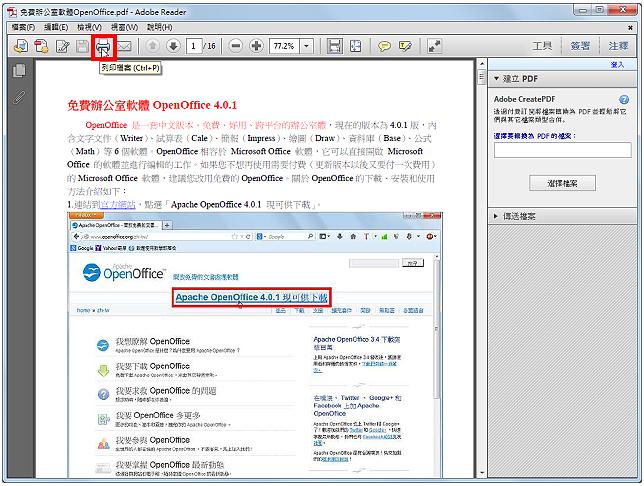Click the 官方網站 hyperlink in document
The image size is (644, 486).
coord(118,205)
